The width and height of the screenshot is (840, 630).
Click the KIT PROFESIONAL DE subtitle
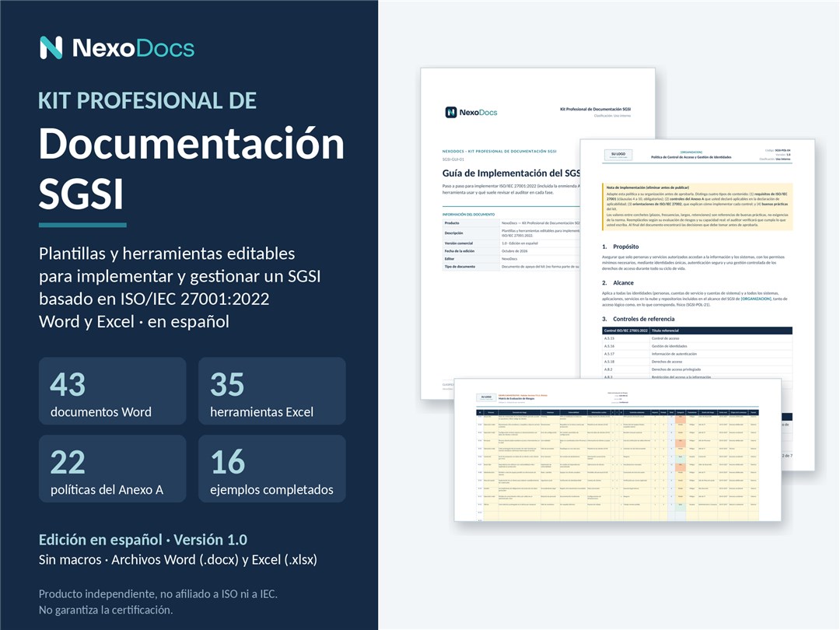point(147,100)
